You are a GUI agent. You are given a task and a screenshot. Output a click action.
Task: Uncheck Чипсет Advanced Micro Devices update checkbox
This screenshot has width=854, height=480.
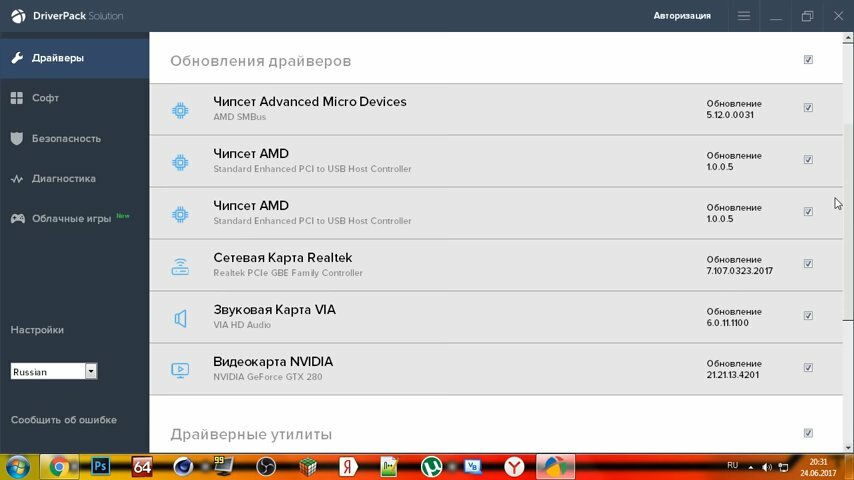pos(808,107)
